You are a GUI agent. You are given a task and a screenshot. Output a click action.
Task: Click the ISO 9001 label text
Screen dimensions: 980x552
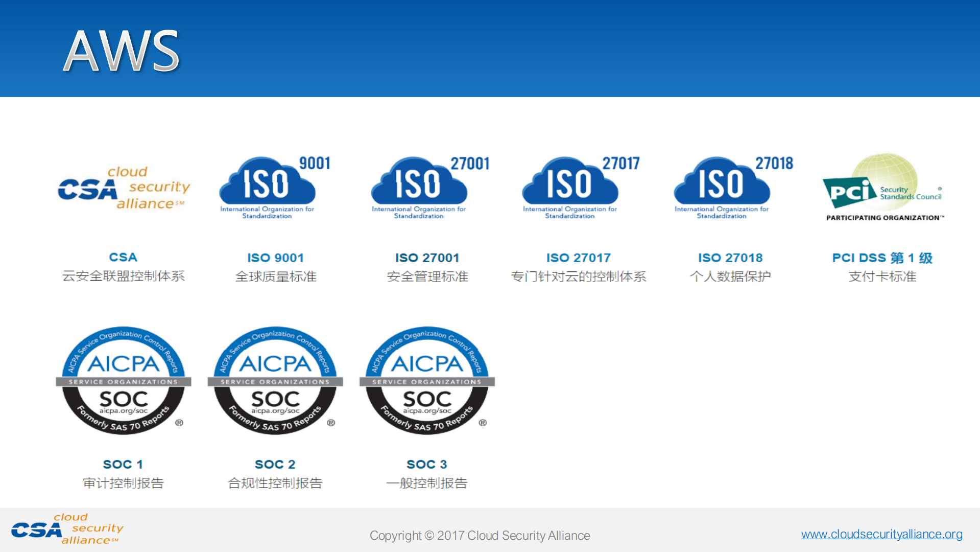(x=275, y=258)
